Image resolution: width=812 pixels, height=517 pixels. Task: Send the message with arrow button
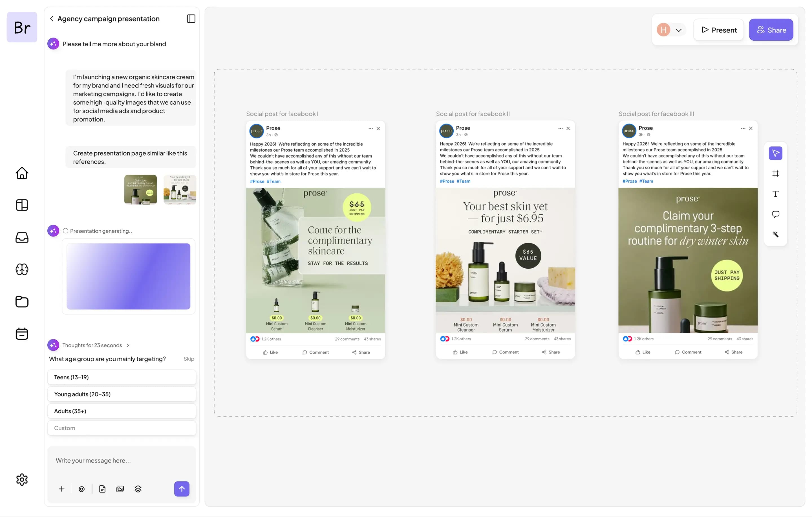[182, 489]
